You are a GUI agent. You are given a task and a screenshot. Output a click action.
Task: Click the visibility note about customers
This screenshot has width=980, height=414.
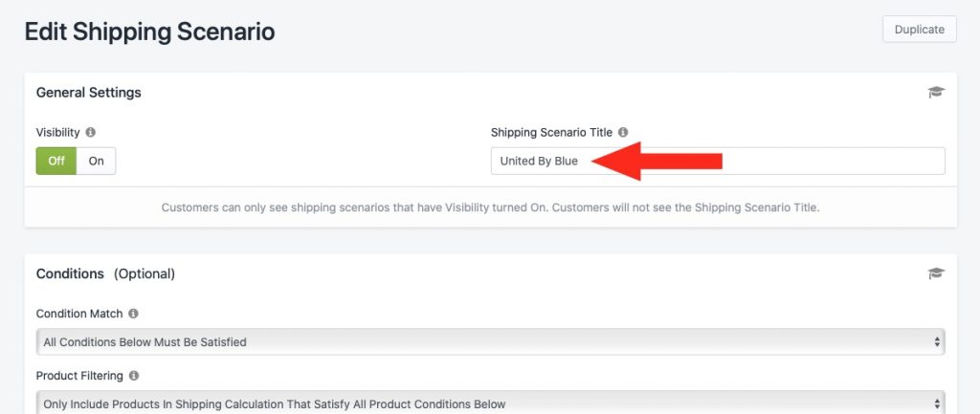click(491, 207)
